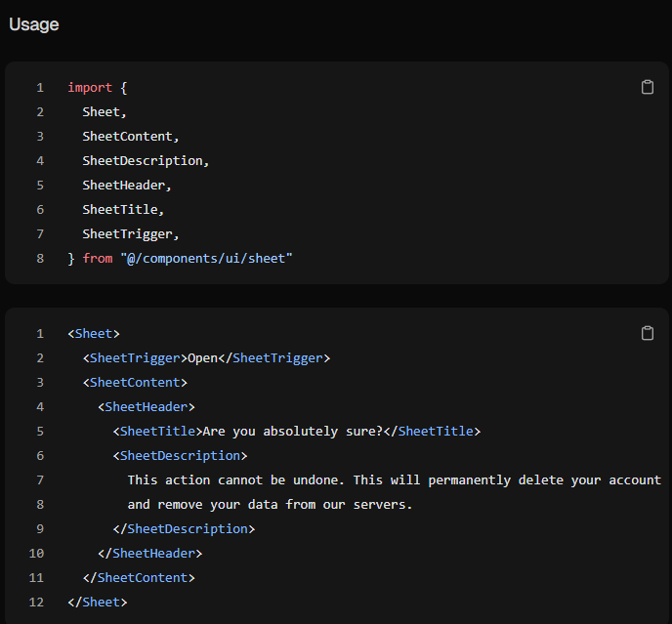Image resolution: width=672 pixels, height=624 pixels.
Task: Click line number 12 in JSX block
Action: click(x=36, y=603)
